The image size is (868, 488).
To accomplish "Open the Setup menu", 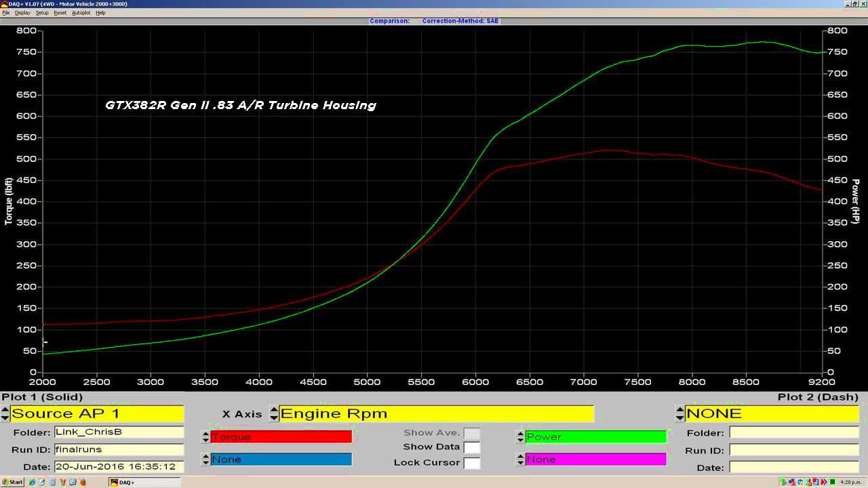I will click(x=42, y=13).
